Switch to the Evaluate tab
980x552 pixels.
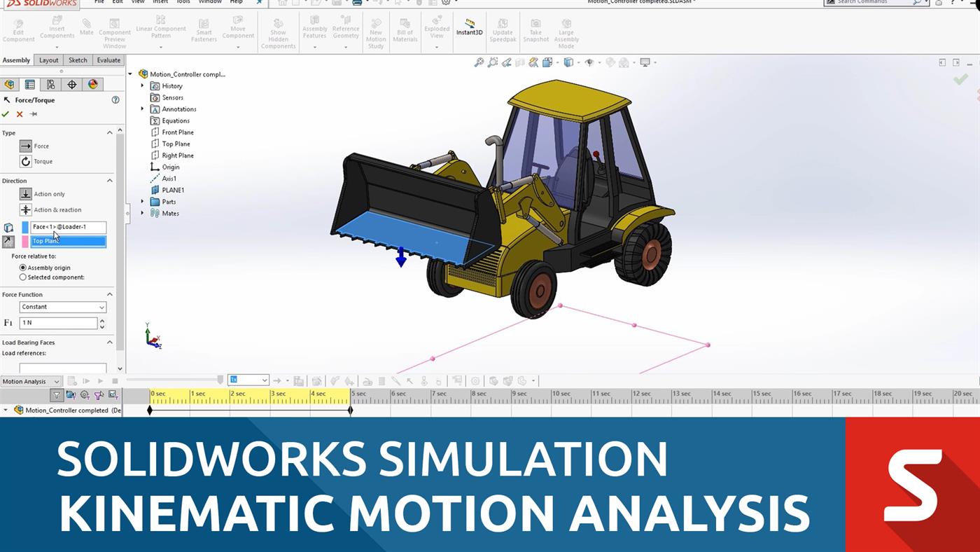tap(108, 60)
